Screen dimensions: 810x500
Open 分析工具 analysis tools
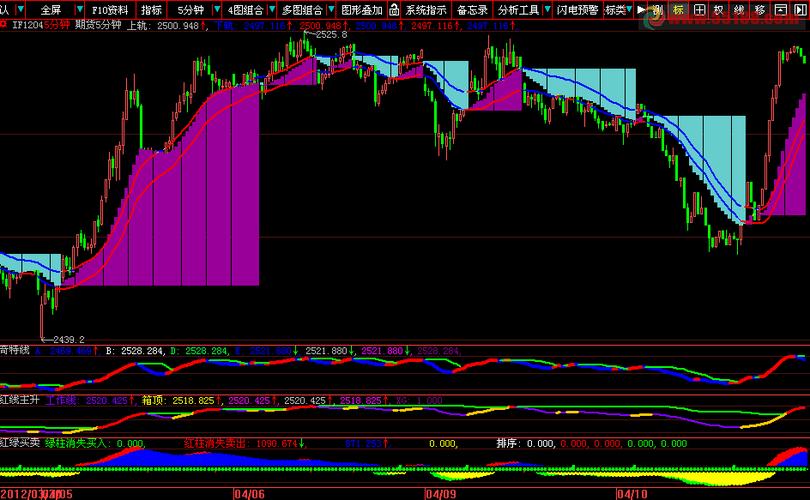[518, 10]
